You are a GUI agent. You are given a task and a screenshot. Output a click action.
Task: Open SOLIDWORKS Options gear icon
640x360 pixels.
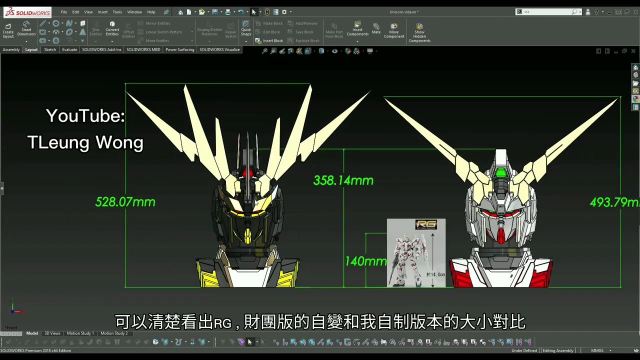[x=284, y=12]
